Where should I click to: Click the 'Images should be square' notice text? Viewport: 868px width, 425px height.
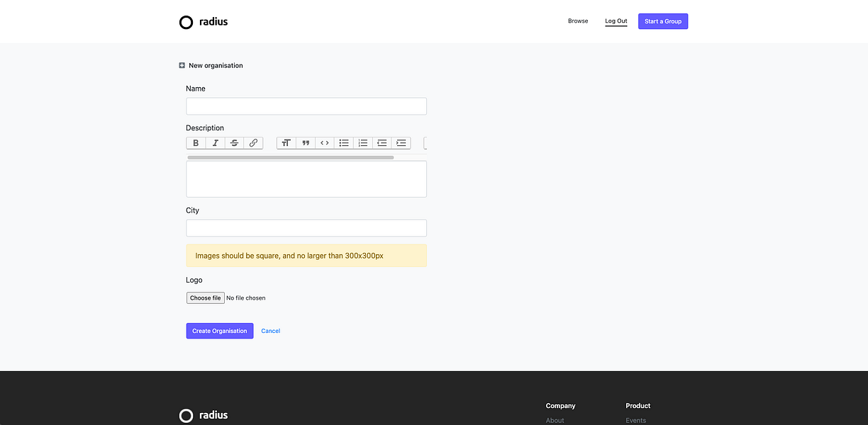(x=289, y=256)
